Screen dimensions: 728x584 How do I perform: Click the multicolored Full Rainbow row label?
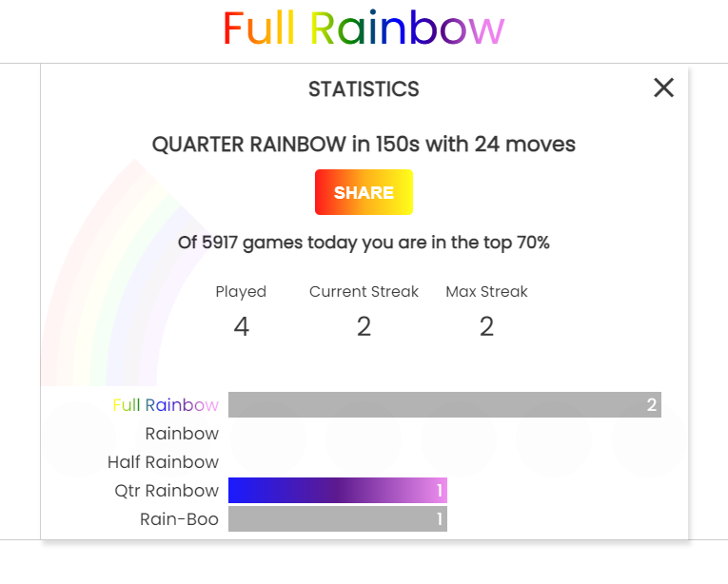point(166,405)
